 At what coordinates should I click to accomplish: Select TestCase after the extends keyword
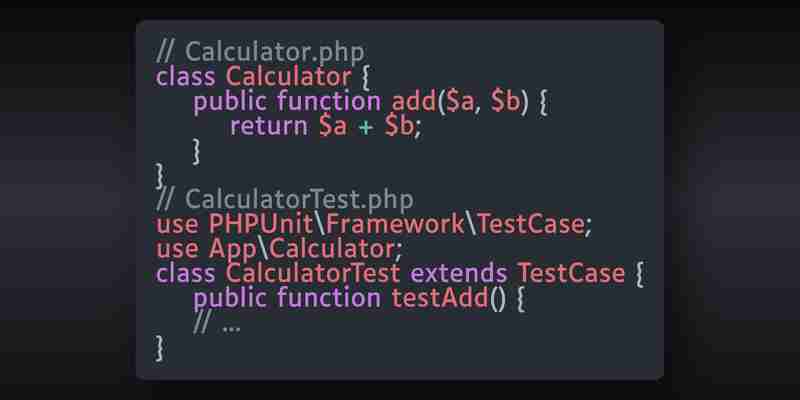tap(571, 273)
